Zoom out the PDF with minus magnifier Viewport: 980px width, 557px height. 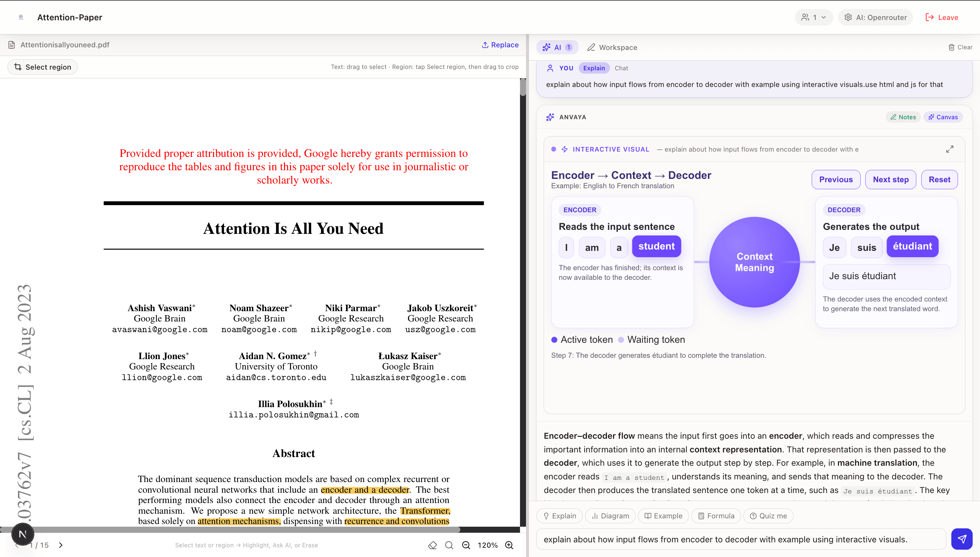click(x=466, y=545)
